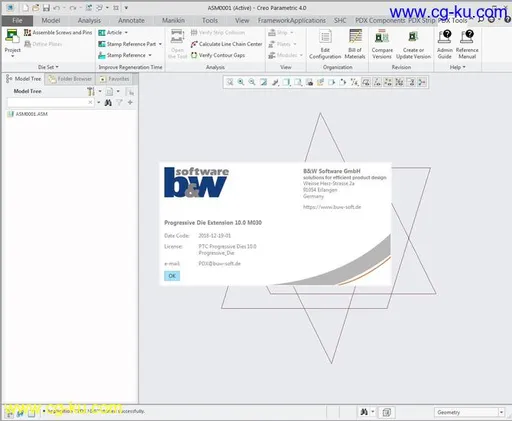Switch to the Manikin ribbon tab

(173, 20)
